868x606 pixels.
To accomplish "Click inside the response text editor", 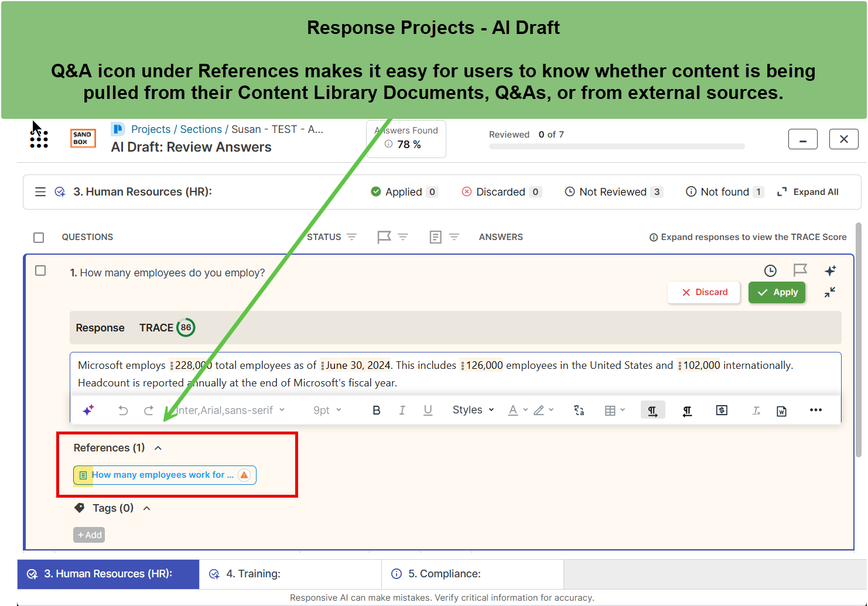I will tap(455, 374).
